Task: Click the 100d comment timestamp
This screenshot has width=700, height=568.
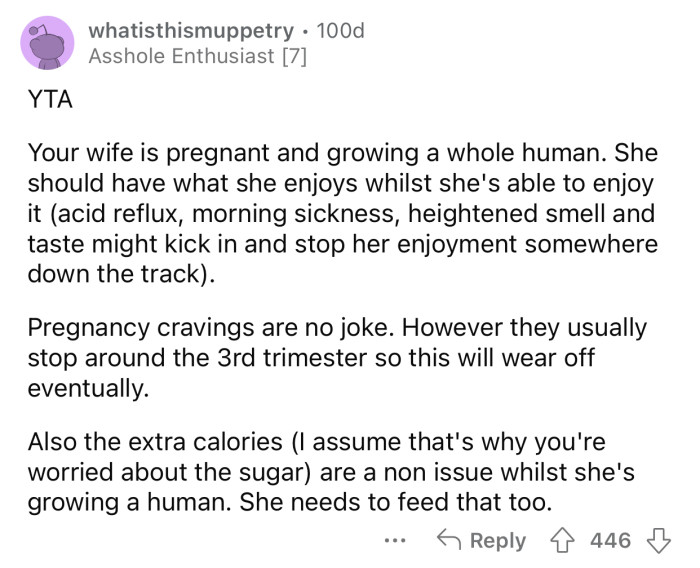Action: coord(341,31)
